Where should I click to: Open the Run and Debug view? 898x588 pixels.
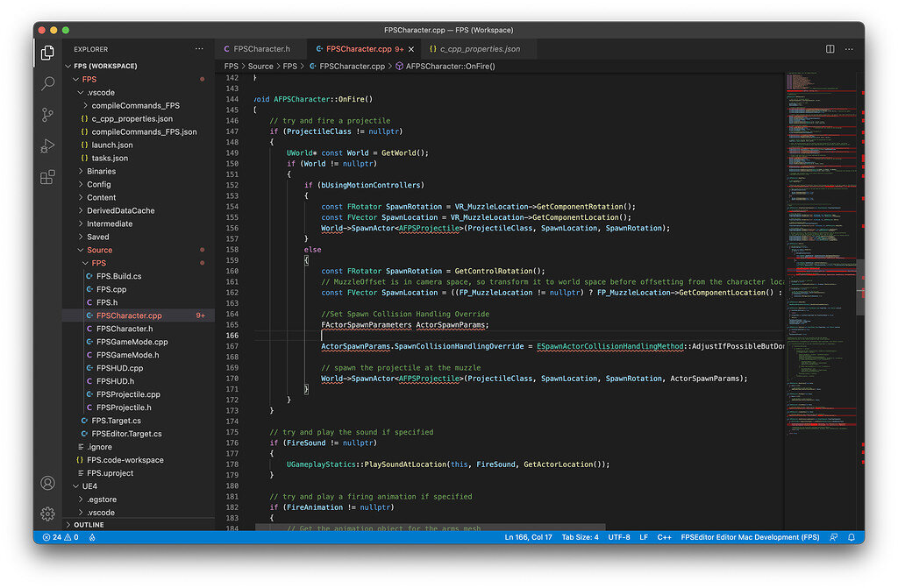(48, 146)
